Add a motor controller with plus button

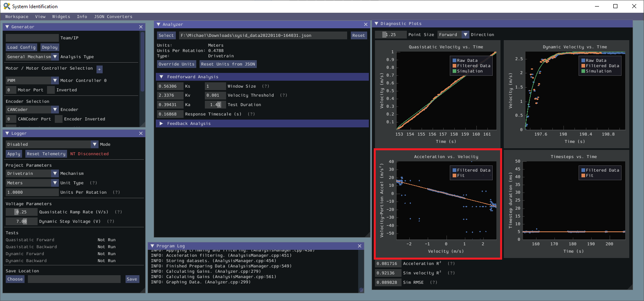[x=99, y=69]
